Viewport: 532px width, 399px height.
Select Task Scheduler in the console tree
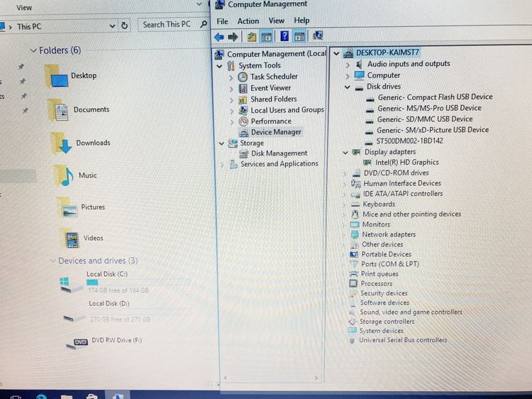point(274,77)
